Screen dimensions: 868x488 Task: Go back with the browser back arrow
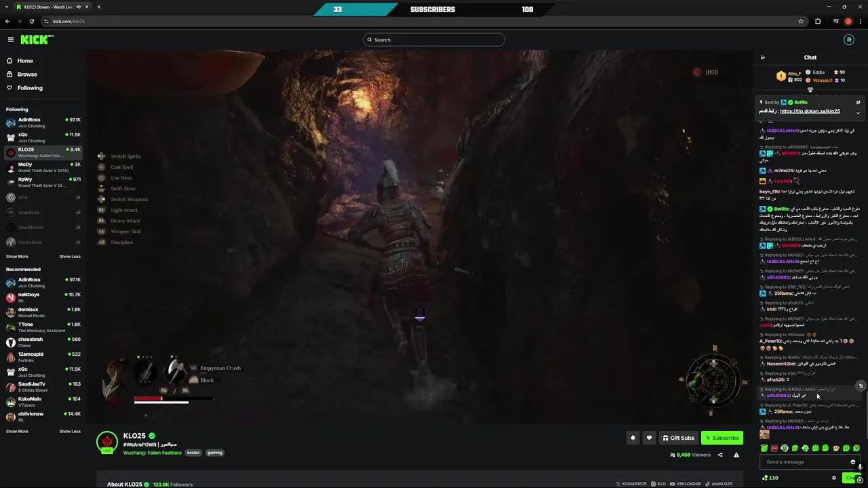[x=7, y=21]
